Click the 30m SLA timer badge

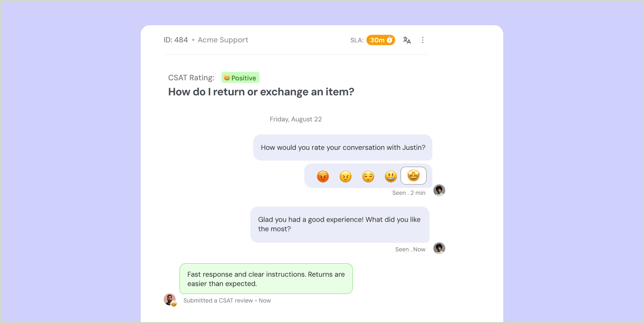pyautogui.click(x=380, y=40)
